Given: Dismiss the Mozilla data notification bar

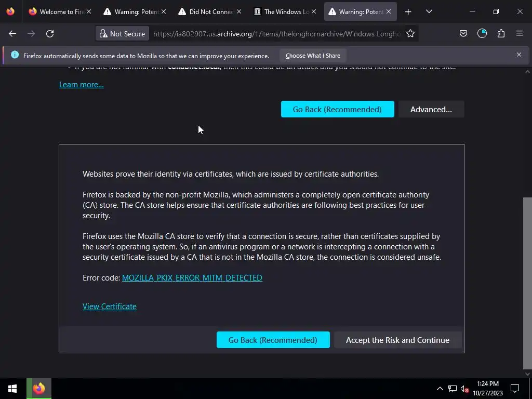Looking at the screenshot, I should pyautogui.click(x=519, y=55).
